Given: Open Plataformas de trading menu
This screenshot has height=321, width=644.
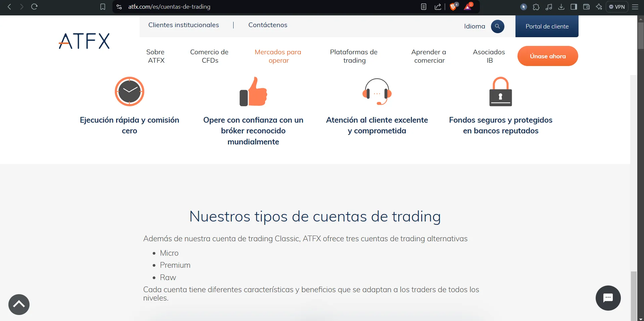Looking at the screenshot, I should [354, 56].
